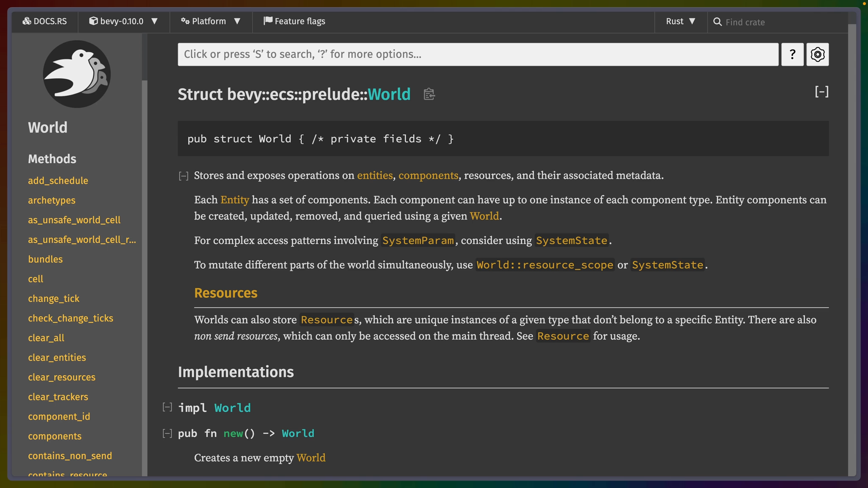
Task: Open the bevy-0.10.0 version dropdown
Action: 123,21
